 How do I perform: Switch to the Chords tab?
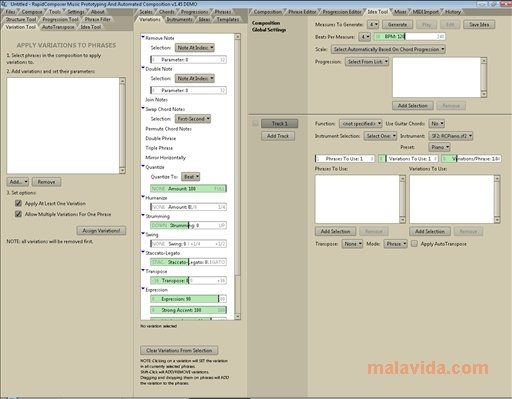(167, 12)
